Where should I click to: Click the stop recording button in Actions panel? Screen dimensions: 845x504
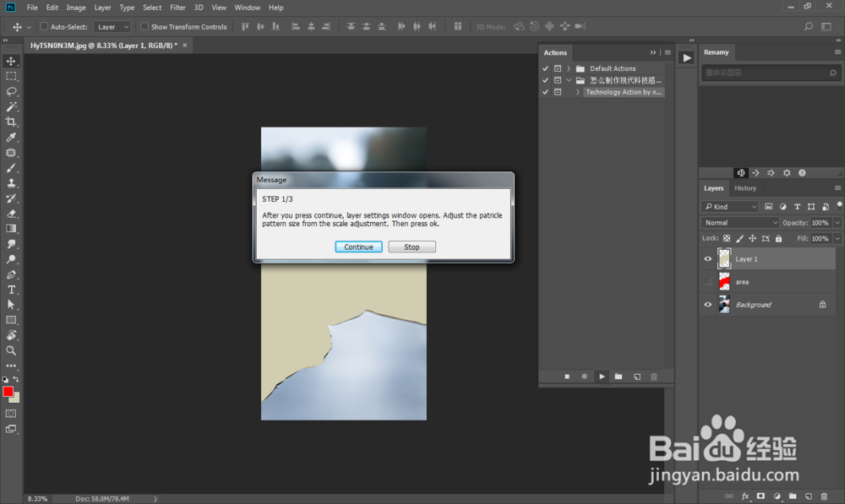pyautogui.click(x=567, y=377)
